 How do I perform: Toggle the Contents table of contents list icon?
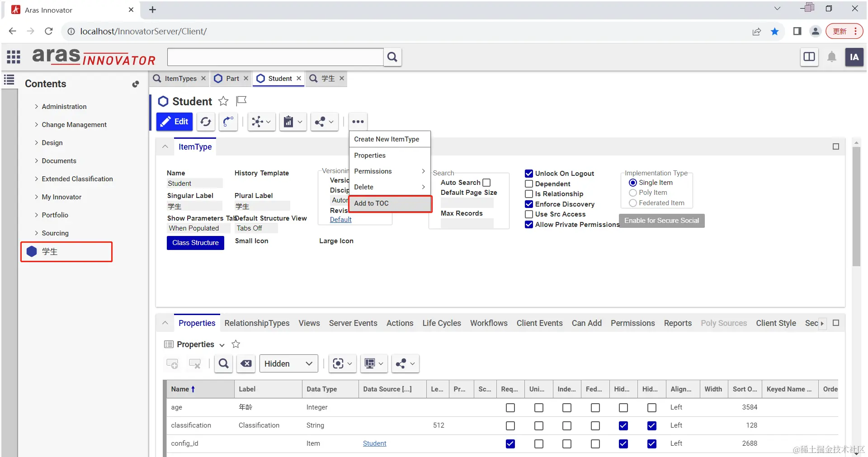click(x=9, y=80)
